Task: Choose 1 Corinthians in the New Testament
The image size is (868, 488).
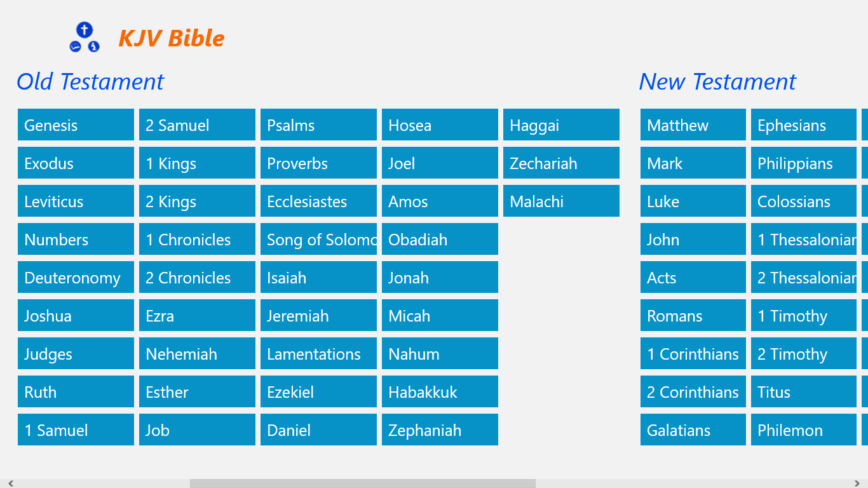Action: (693, 354)
